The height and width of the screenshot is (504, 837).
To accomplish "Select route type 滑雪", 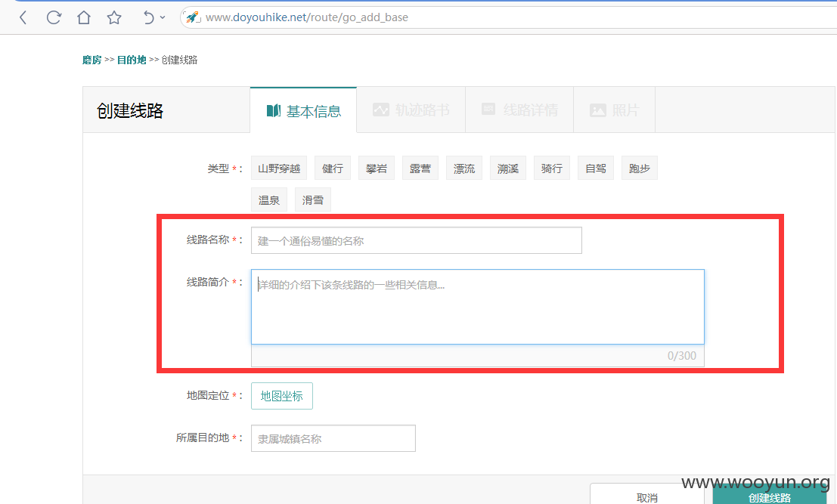I will [313, 199].
